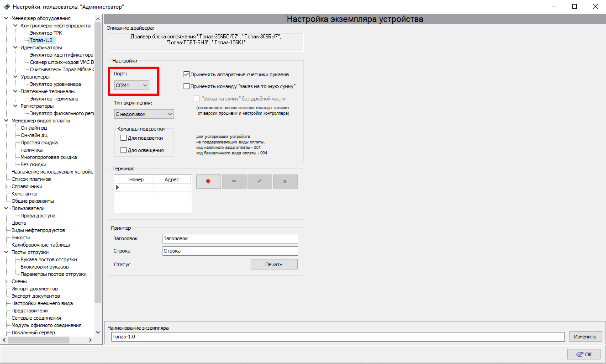Open Импорт документов item

tap(35, 289)
